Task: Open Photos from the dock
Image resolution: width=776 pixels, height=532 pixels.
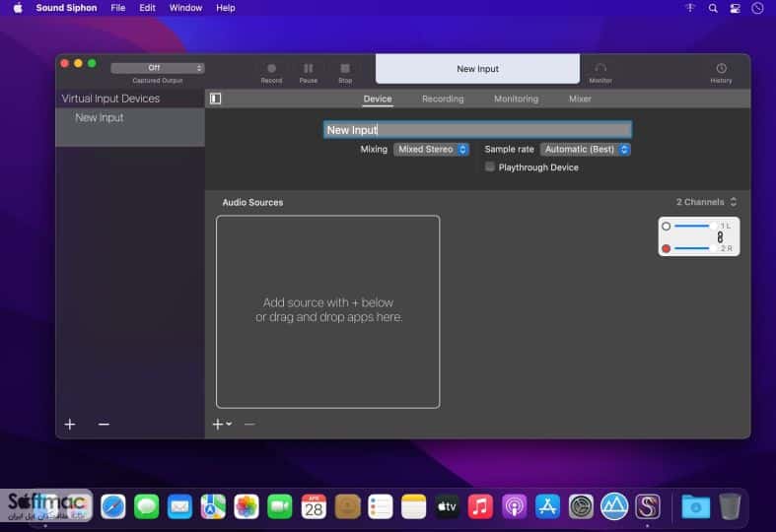Action: point(247,506)
